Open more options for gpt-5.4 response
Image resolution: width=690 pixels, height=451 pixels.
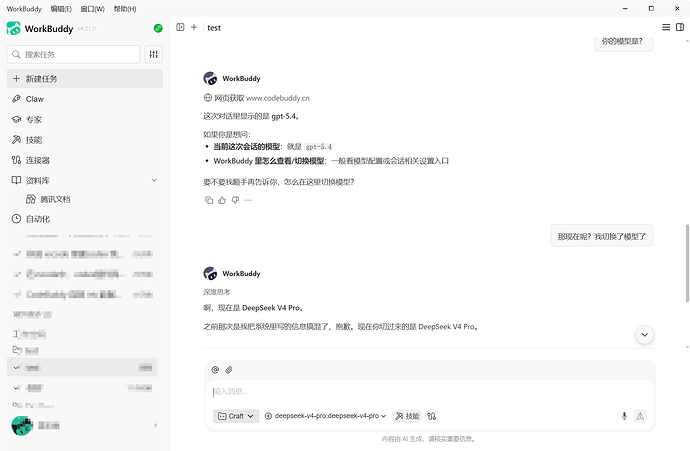coord(248,200)
